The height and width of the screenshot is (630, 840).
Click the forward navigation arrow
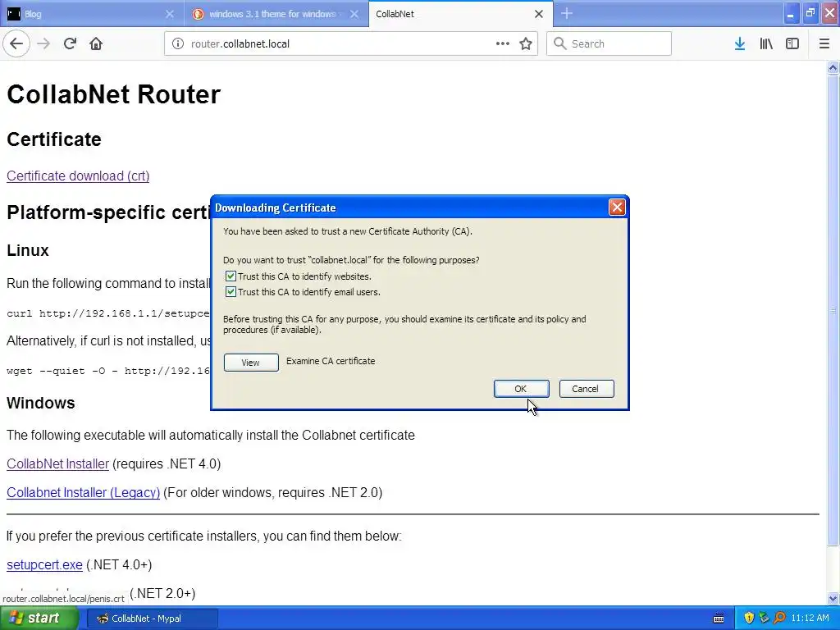pos(43,43)
